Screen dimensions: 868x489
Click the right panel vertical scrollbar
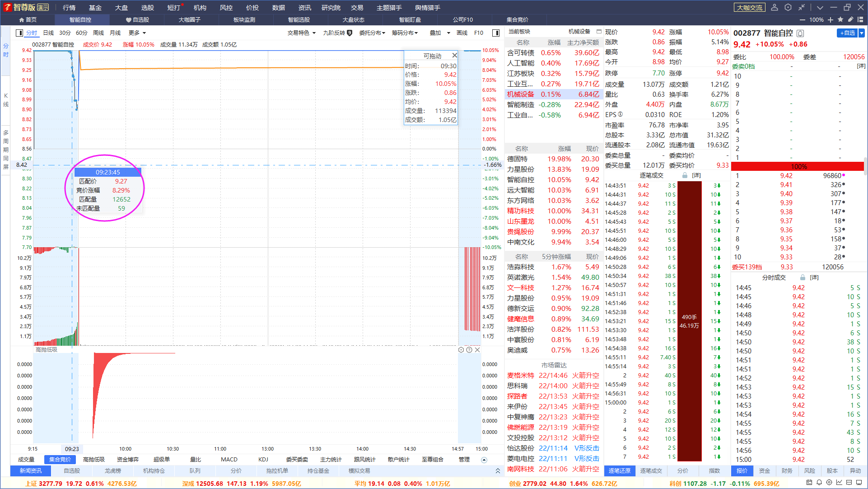[865, 166]
